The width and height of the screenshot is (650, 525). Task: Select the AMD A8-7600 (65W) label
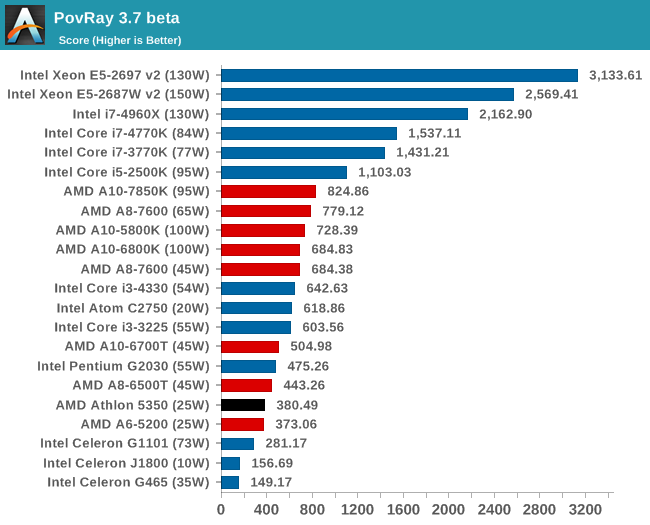coord(145,211)
